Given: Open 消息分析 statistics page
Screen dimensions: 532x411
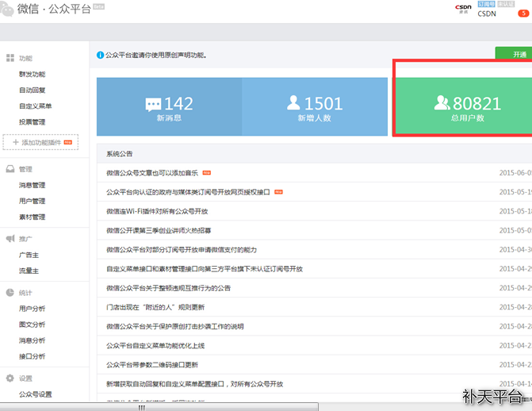Looking at the screenshot, I should (33, 340).
